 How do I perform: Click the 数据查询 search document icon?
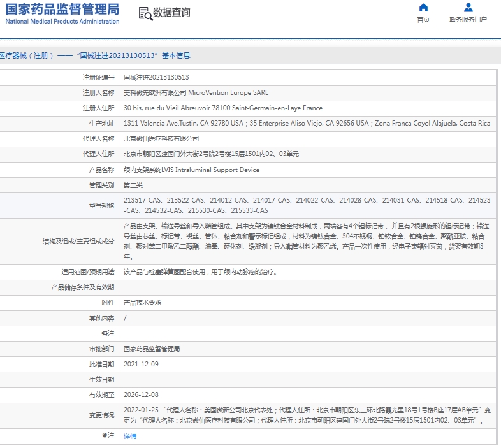(145, 14)
